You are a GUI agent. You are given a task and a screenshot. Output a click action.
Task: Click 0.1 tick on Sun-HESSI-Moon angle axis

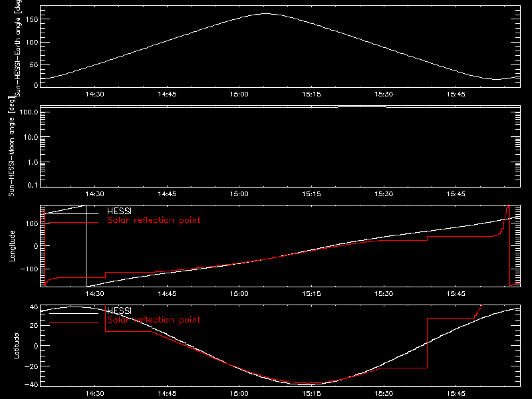click(33, 186)
